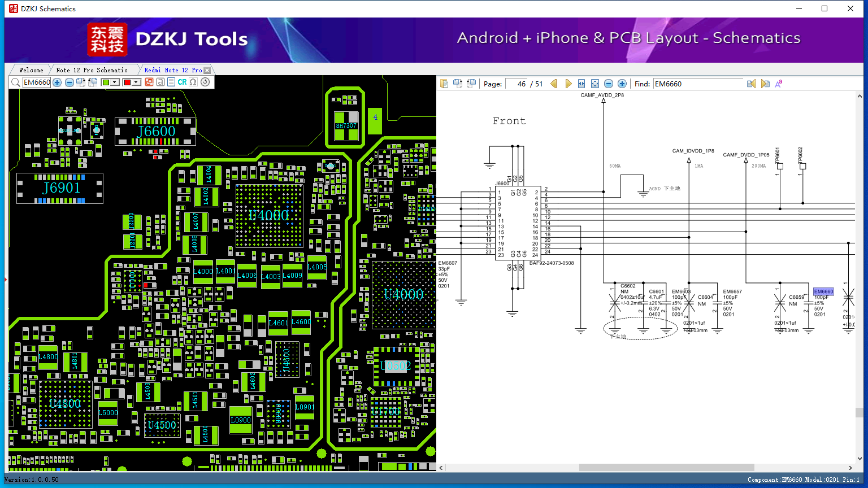This screenshot has height=488, width=868.
Task: Select inductor L0900 on PCB
Action: (241, 420)
